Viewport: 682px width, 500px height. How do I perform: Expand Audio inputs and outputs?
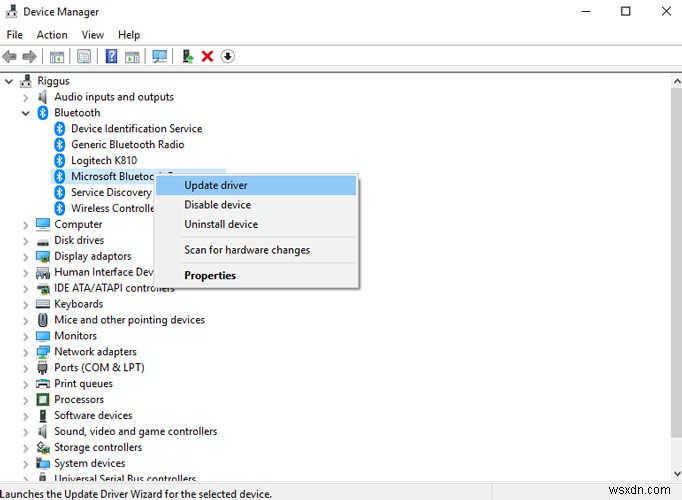coord(26,97)
